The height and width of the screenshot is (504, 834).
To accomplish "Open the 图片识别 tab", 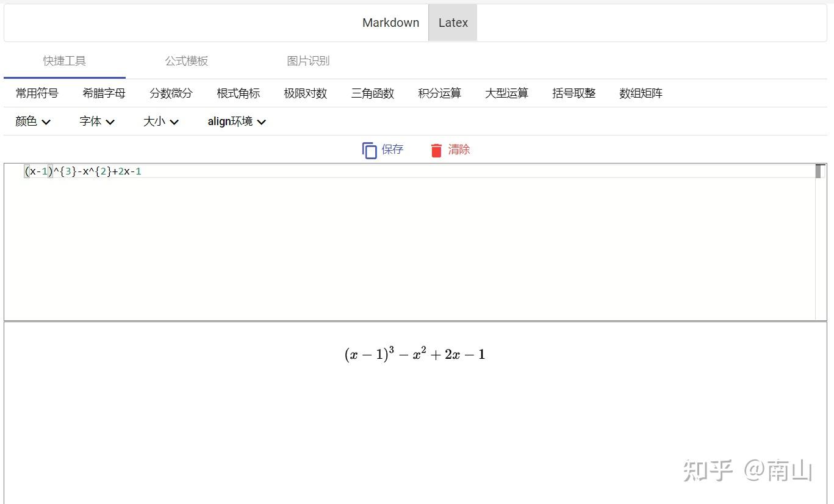I will [308, 60].
